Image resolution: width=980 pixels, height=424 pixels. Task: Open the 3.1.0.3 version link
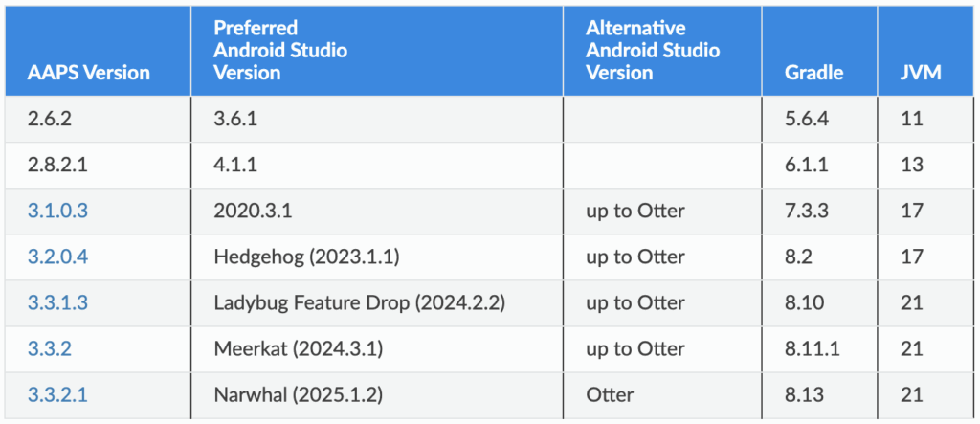[60, 211]
